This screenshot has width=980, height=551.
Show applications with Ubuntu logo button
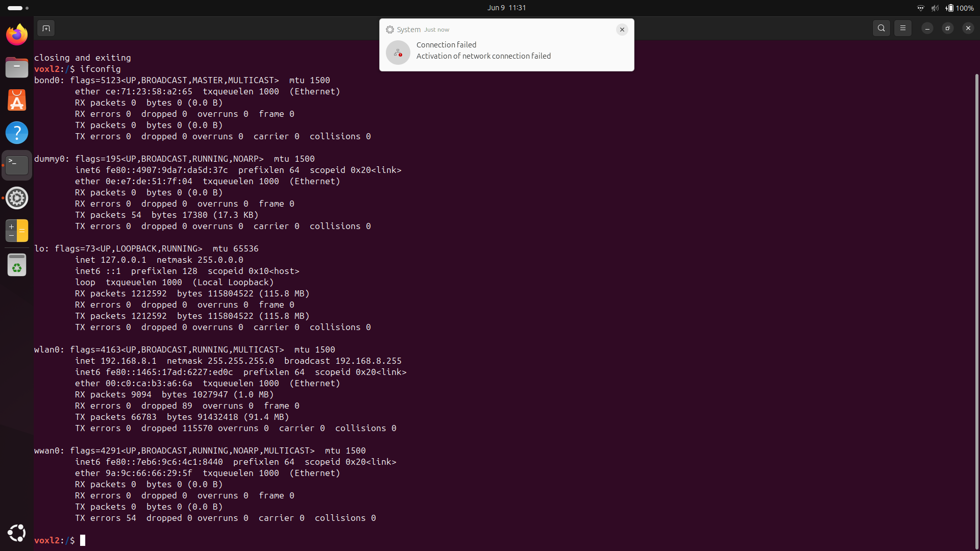click(17, 533)
